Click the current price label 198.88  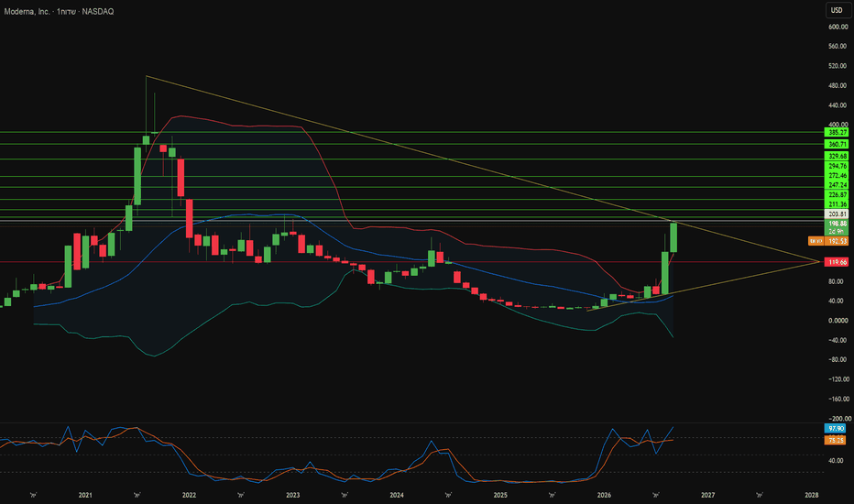coord(837,224)
